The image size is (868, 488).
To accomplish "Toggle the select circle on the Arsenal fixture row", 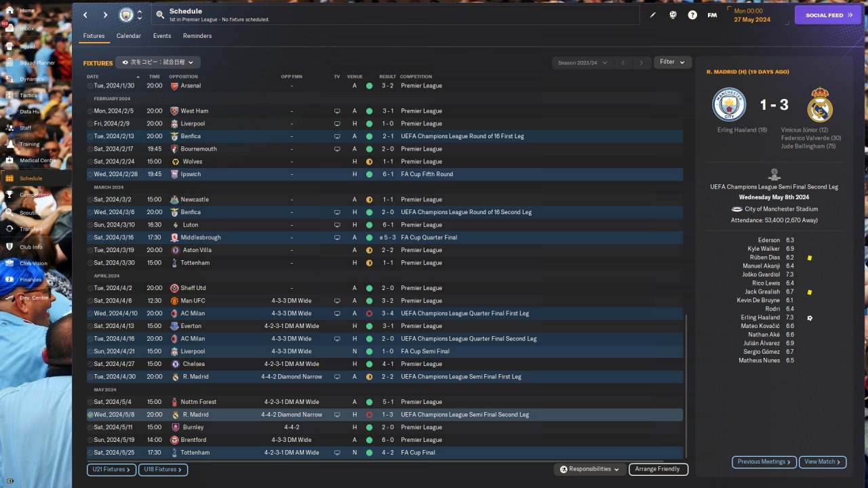I will [x=90, y=86].
